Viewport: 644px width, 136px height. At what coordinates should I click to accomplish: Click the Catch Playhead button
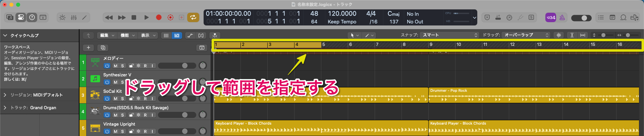[x=215, y=35]
